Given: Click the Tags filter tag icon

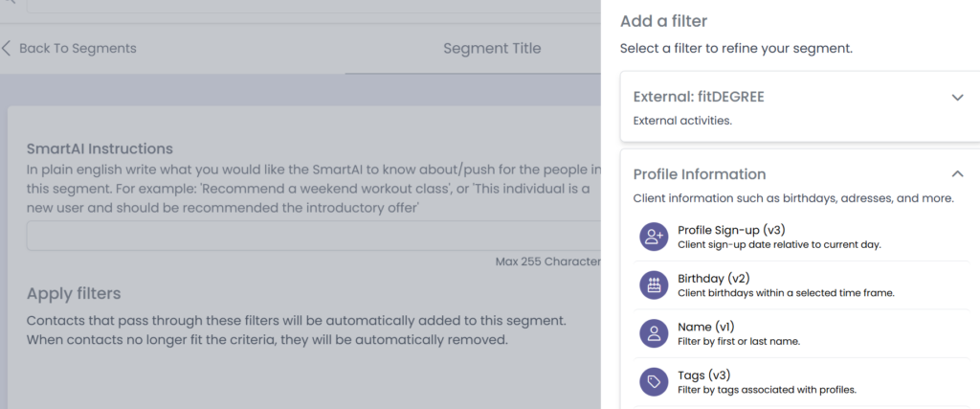Looking at the screenshot, I should pos(655,382).
